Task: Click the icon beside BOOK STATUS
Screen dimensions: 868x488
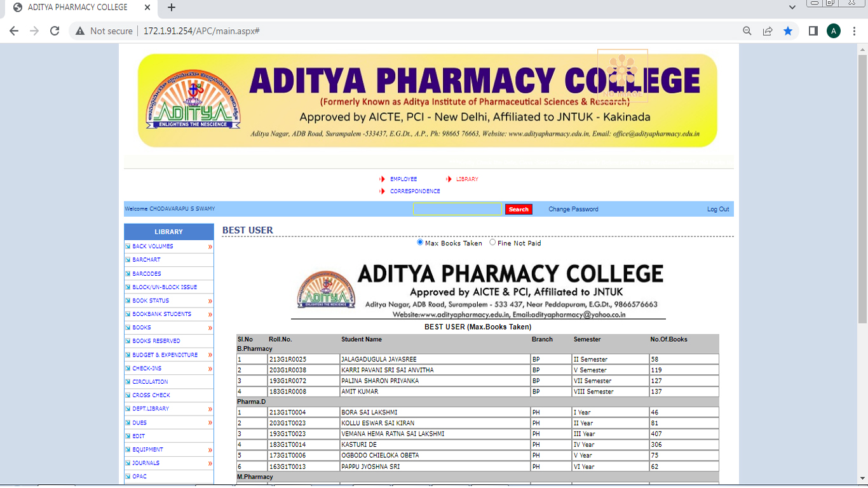Action: click(128, 301)
